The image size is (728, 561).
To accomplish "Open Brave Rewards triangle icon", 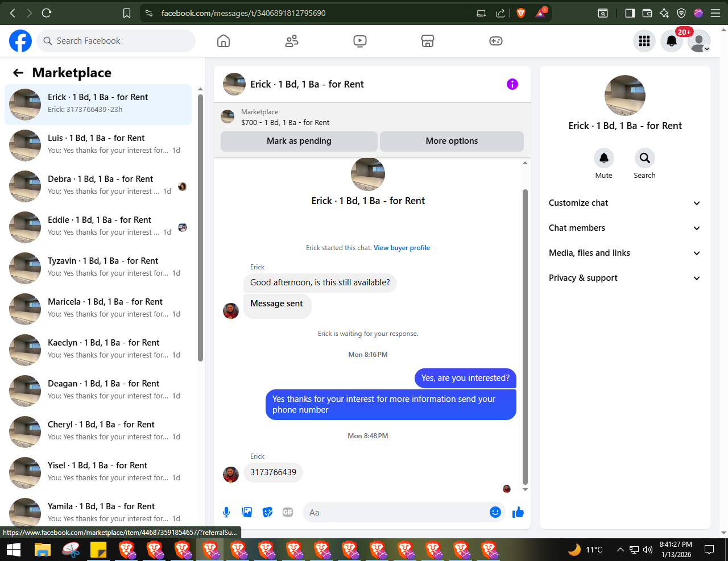I will [540, 13].
